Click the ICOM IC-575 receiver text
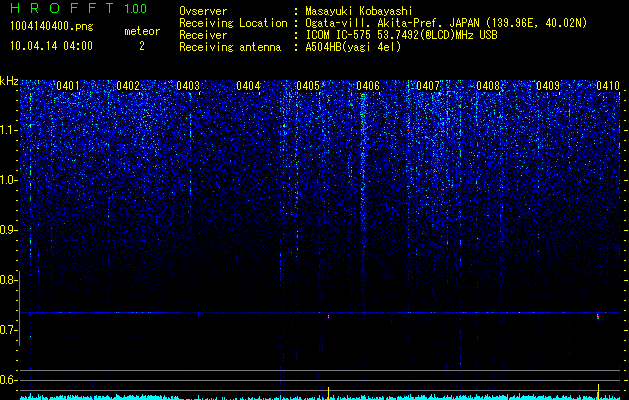Image resolution: width=629 pixels, height=400 pixels. (x=401, y=35)
